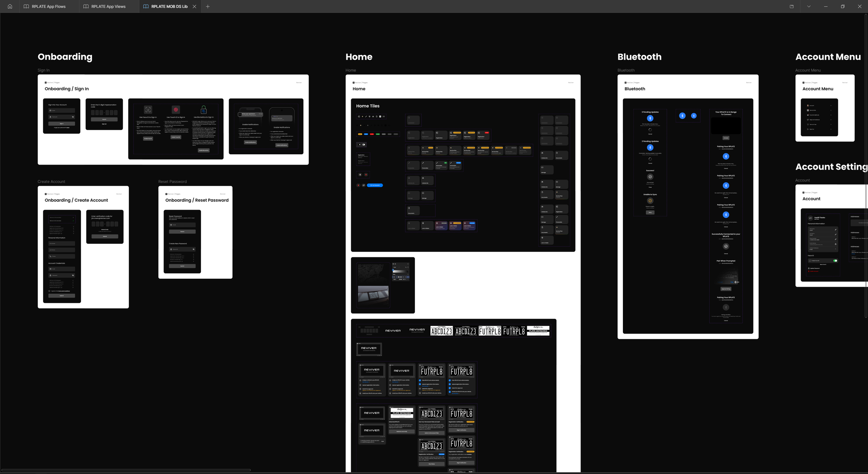The height and width of the screenshot is (474, 868).
Task: Expand the Contact Preference chevron in Account
Action: 835,249
